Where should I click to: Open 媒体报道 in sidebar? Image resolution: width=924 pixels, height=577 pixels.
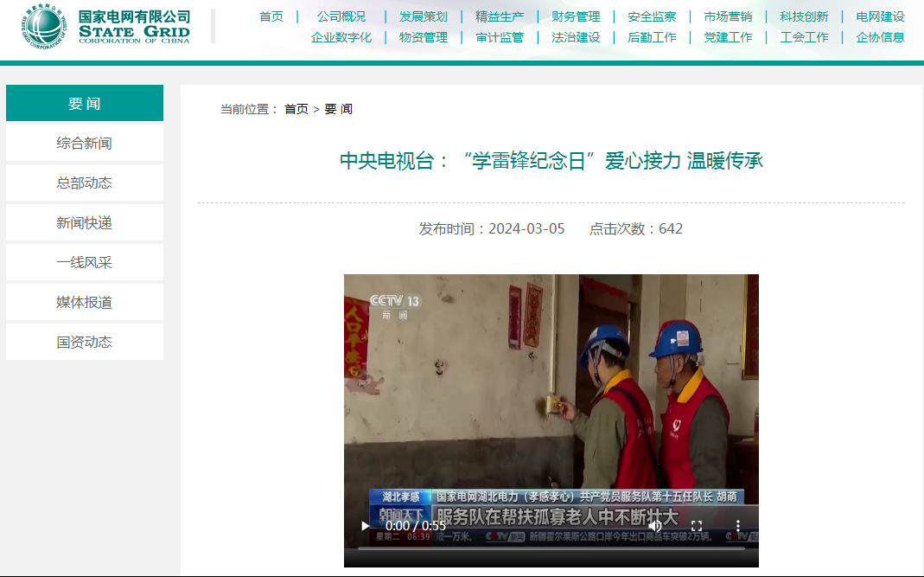(84, 302)
